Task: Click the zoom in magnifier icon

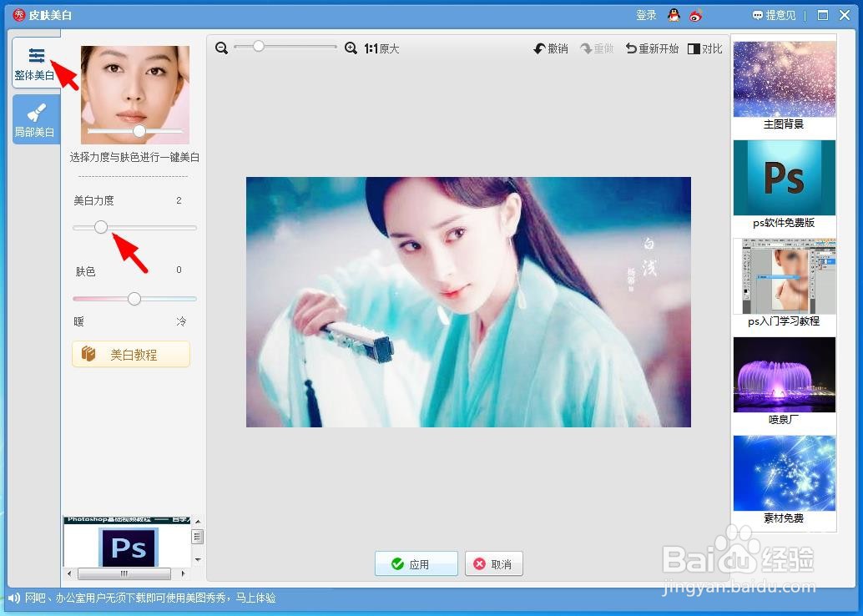Action: pos(351,48)
